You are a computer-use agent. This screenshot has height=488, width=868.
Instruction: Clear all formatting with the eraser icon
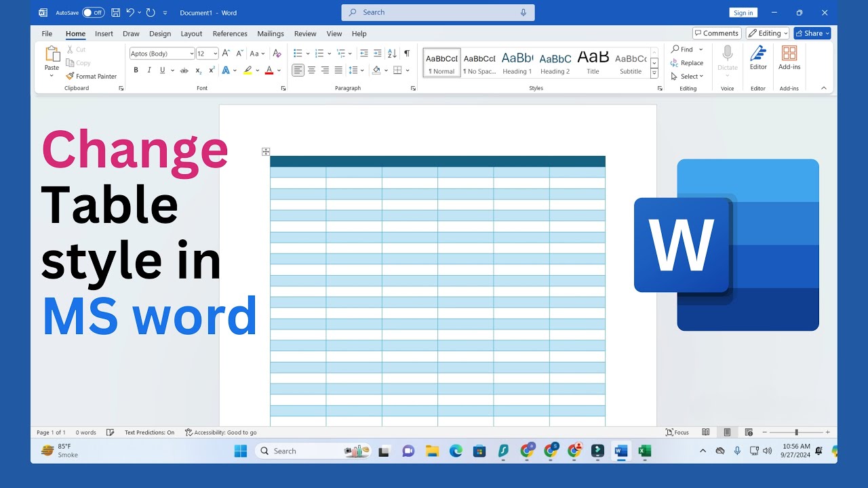point(277,53)
